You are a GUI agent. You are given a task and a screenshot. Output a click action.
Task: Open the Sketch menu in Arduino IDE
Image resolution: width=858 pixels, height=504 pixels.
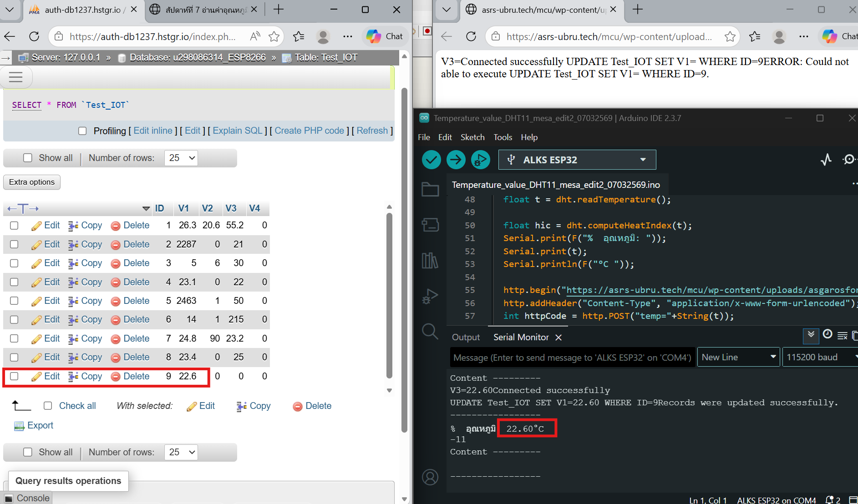pyautogui.click(x=472, y=137)
